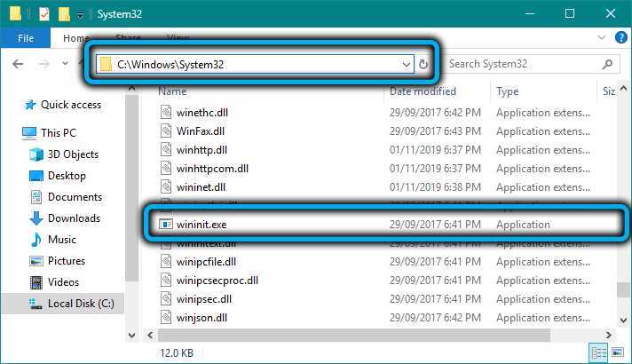
Task: Click the horizontal scrollbar right arrow
Action: point(609,335)
